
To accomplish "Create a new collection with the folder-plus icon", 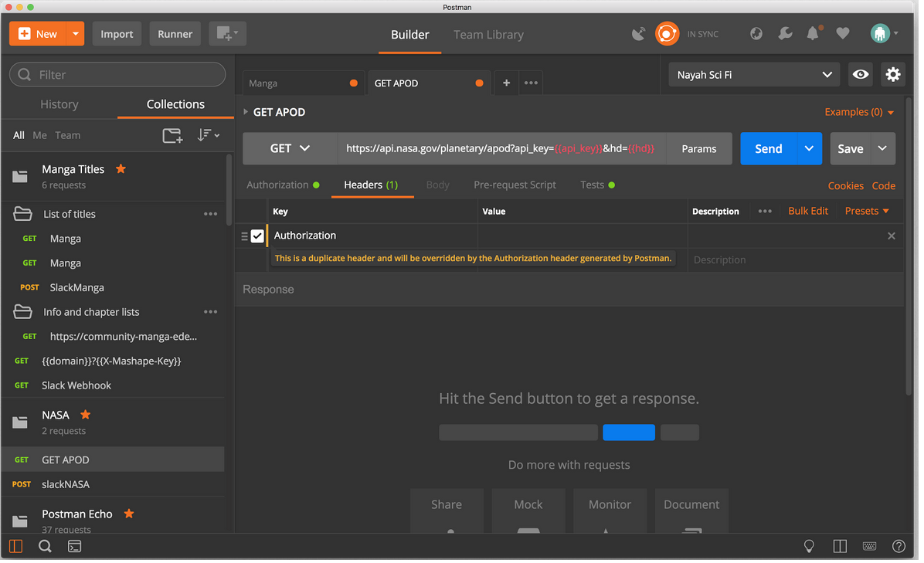I will click(x=172, y=135).
